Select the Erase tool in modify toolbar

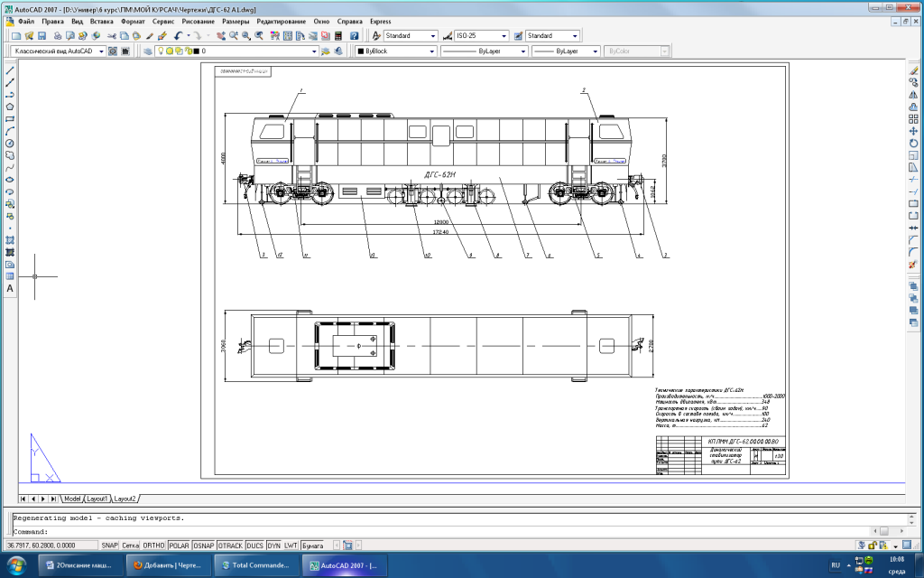[913, 70]
